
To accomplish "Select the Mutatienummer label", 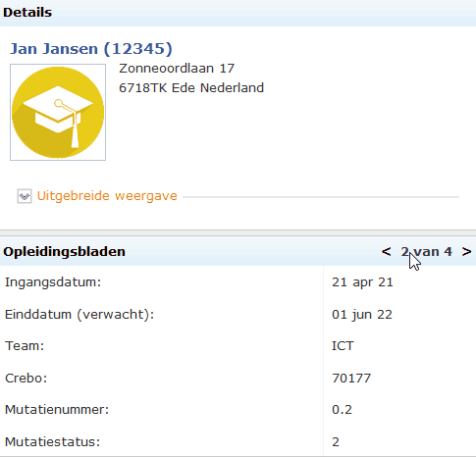I will coord(57,410).
